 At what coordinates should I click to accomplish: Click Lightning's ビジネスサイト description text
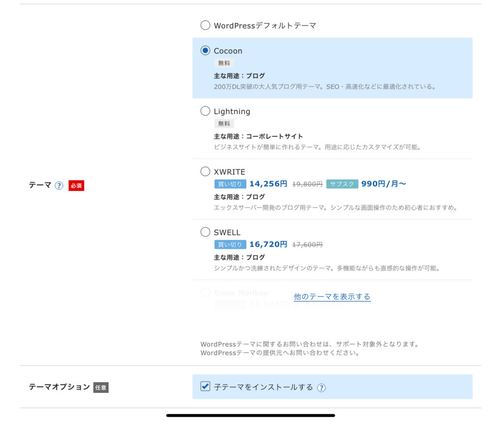point(317,147)
